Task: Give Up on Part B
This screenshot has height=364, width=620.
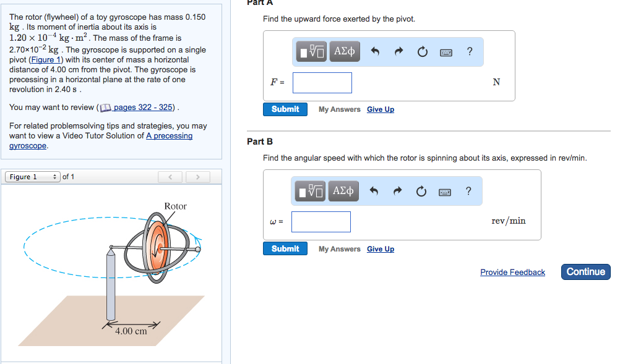Action: (380, 248)
